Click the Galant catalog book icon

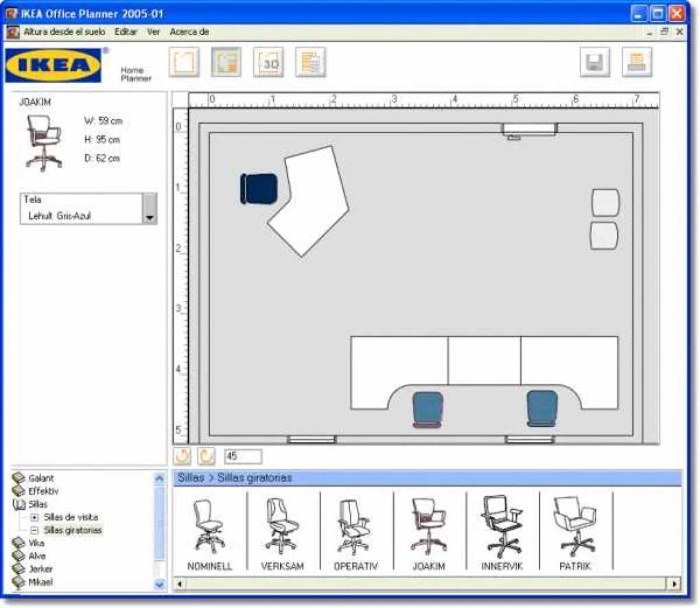click(x=19, y=478)
